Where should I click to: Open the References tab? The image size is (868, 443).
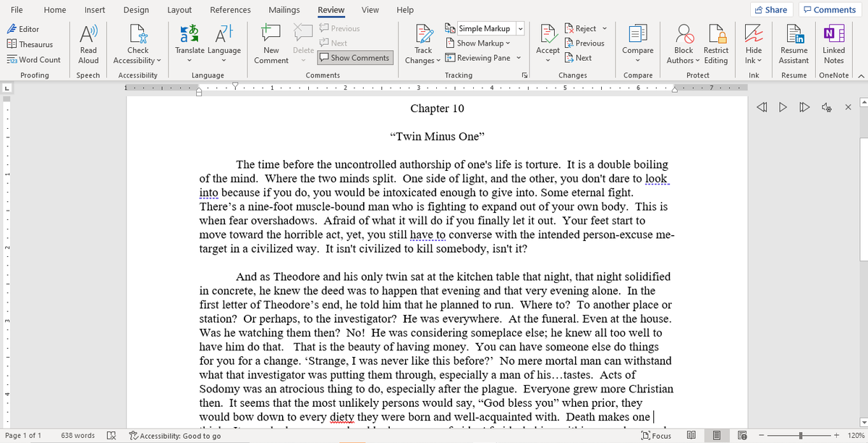pyautogui.click(x=231, y=9)
